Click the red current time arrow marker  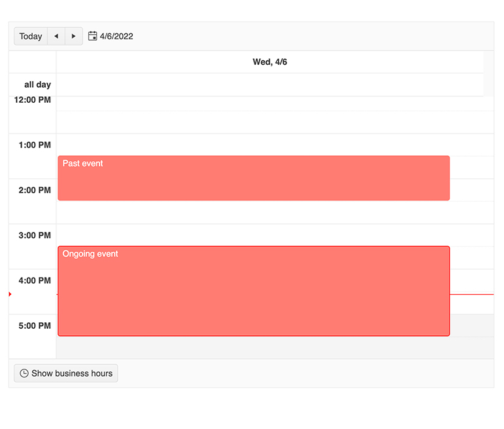coord(10,294)
